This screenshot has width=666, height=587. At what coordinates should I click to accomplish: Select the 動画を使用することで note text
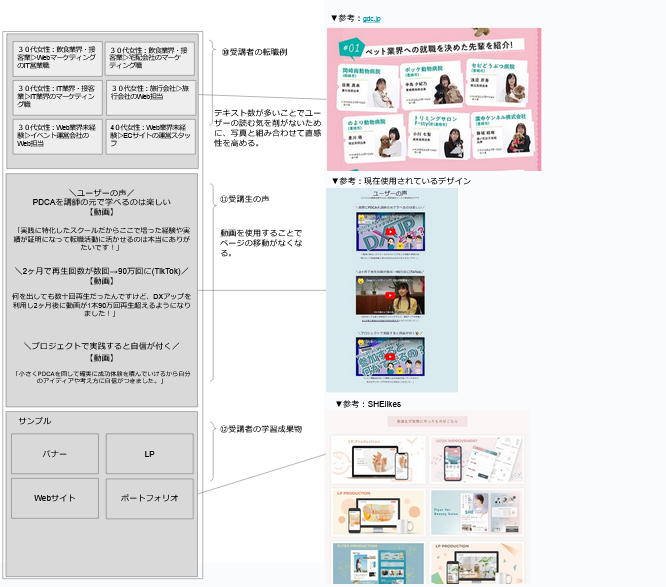point(261,243)
